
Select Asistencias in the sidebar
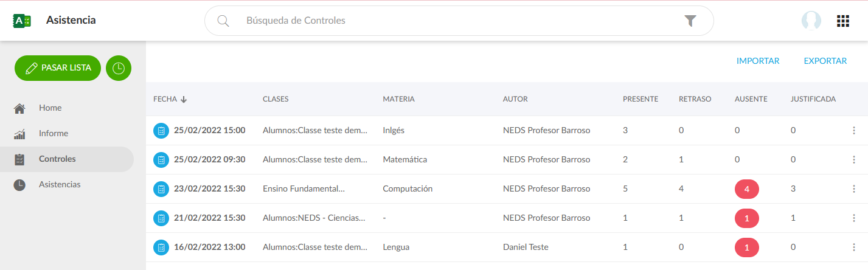[x=60, y=184]
